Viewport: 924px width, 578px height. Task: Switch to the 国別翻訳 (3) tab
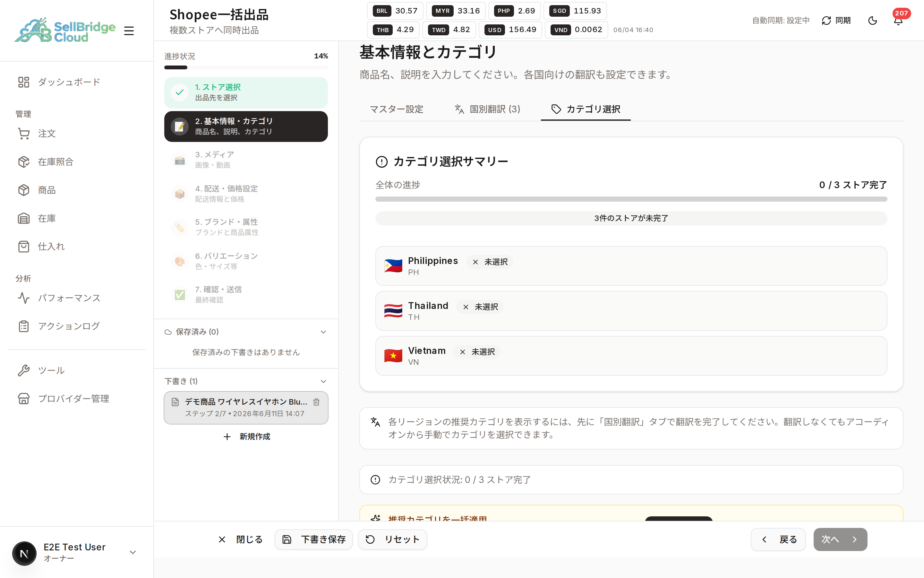(488, 109)
